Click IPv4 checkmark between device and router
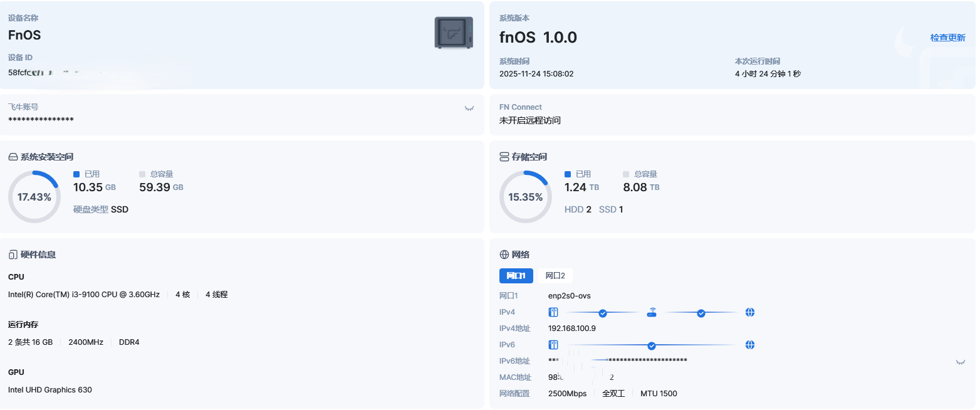 tap(602, 313)
